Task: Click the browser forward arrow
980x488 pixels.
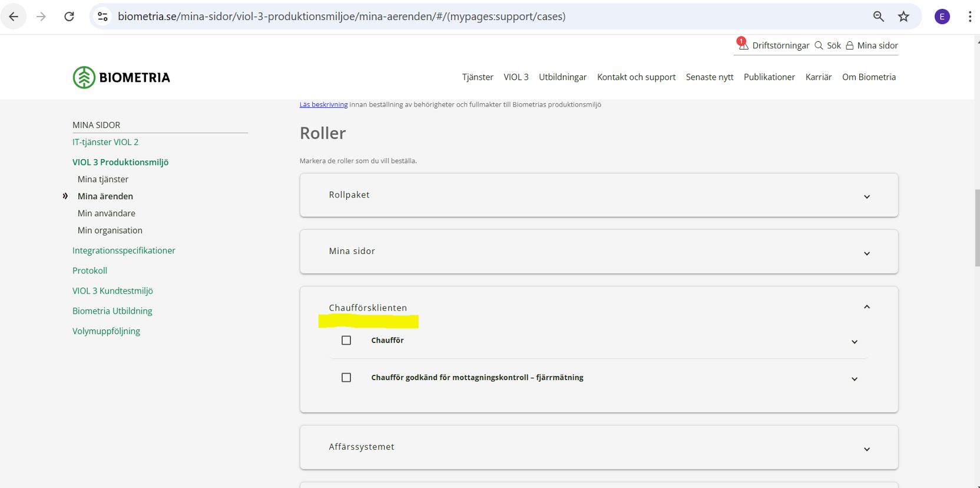Action: point(41,17)
